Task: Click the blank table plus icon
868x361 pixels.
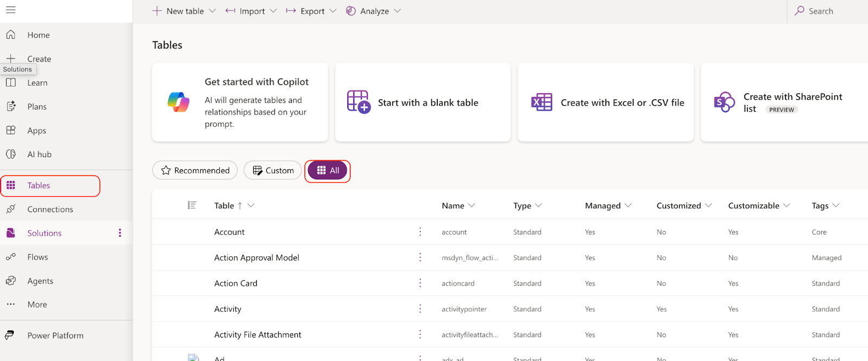Action: coord(358,102)
